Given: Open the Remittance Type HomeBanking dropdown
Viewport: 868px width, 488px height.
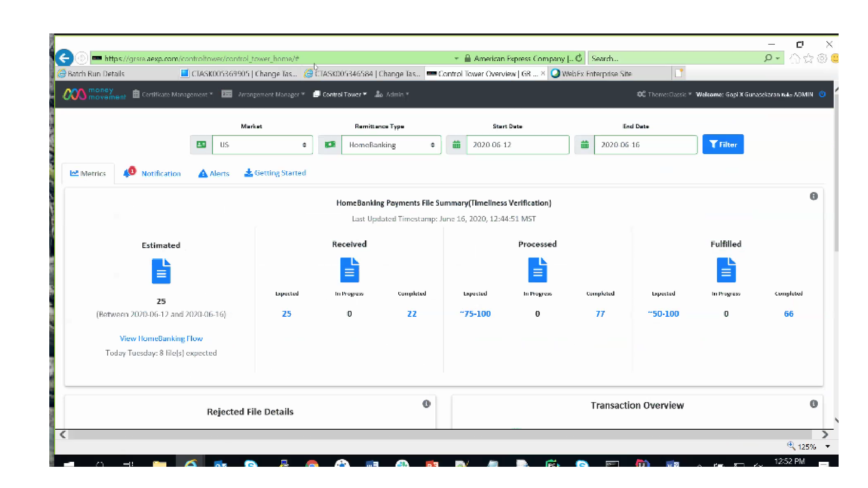Looking at the screenshot, I should pyautogui.click(x=391, y=145).
